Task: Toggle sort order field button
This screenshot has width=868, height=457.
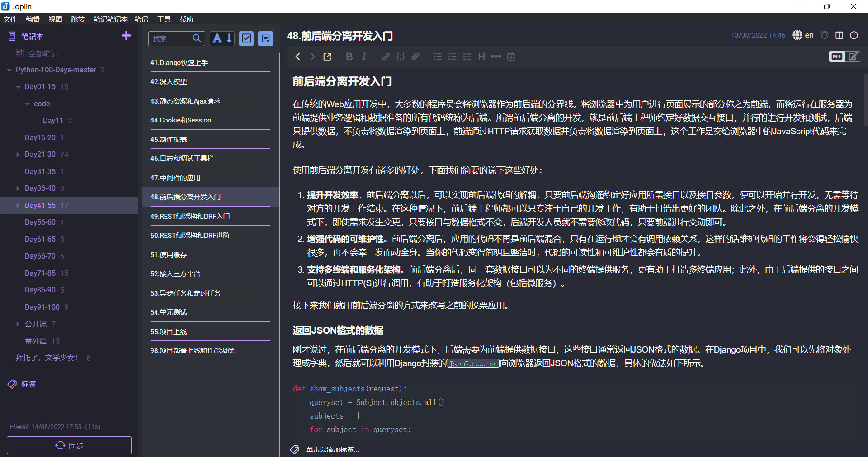Action: point(217,38)
